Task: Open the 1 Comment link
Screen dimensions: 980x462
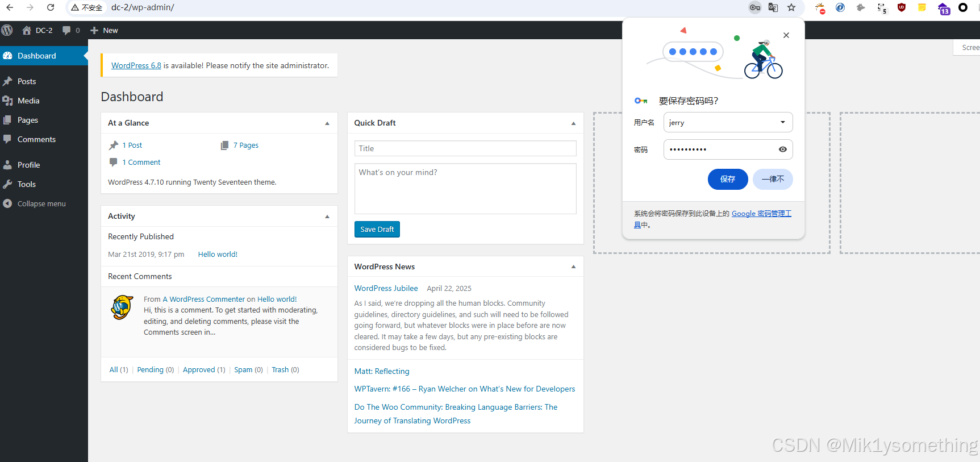Action: point(141,163)
